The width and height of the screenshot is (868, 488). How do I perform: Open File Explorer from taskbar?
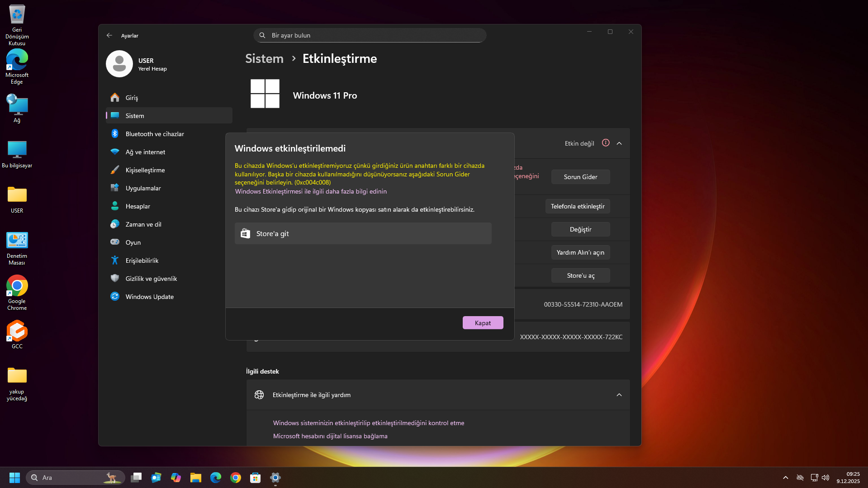click(196, 478)
